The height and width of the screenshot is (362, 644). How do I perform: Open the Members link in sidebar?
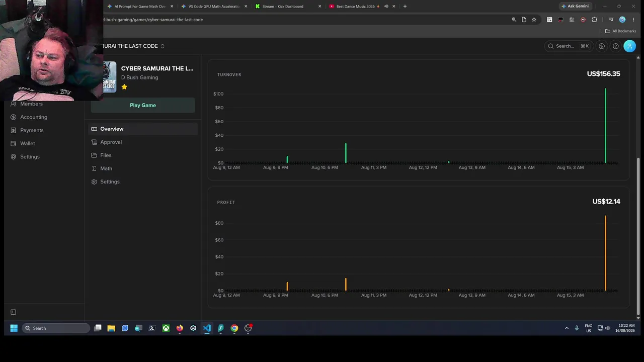pyautogui.click(x=31, y=104)
